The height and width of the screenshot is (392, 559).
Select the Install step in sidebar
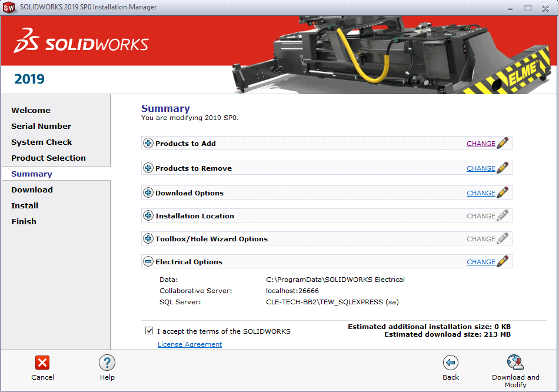coord(25,205)
